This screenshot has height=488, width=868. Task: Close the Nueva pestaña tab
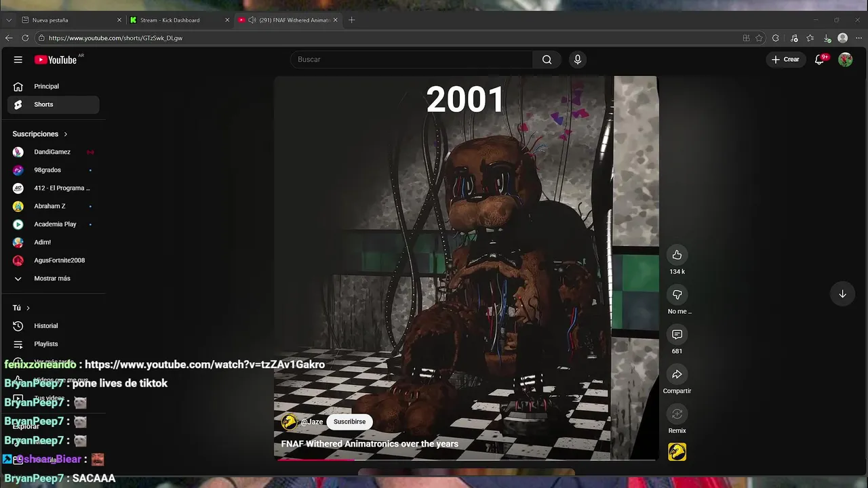pos(119,20)
